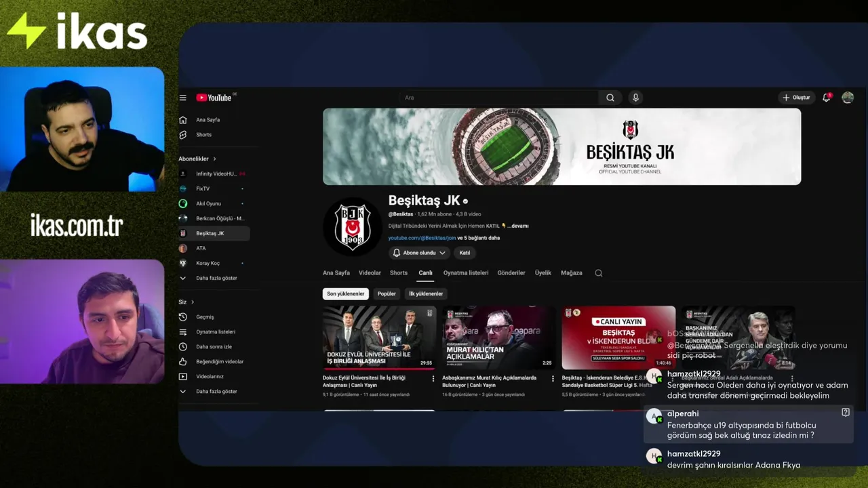Open options menu for Dokuz Eylül video
Screen dimensions: 868x488
[433, 378]
